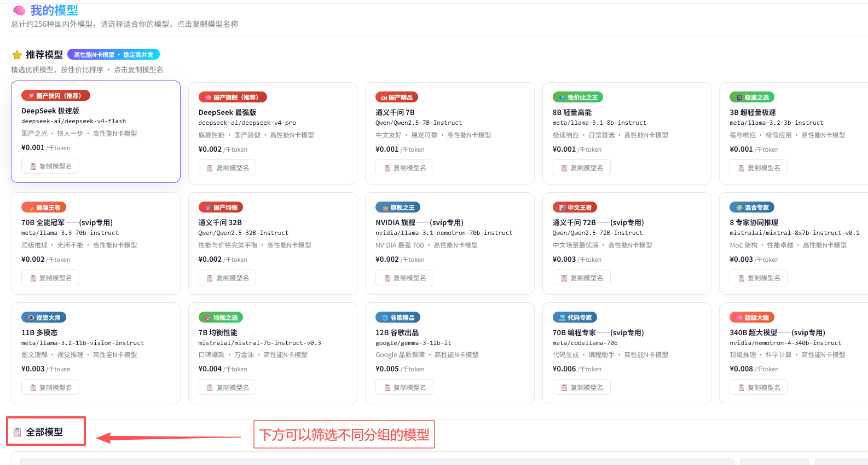Copy model name for 7B 均衡性能
Screen dimensions: 868x465
click(227, 387)
